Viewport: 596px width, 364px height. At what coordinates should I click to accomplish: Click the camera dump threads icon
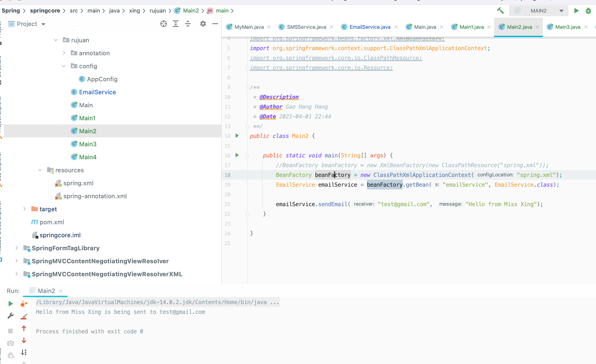coord(10,343)
